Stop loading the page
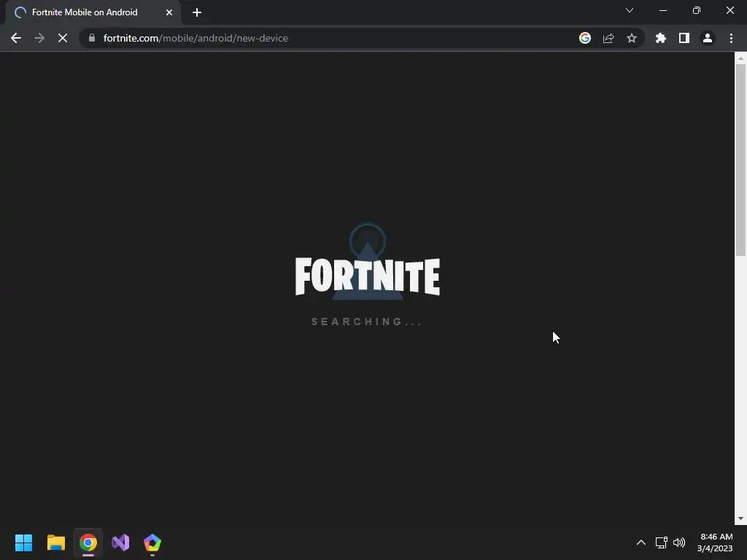 tap(63, 38)
